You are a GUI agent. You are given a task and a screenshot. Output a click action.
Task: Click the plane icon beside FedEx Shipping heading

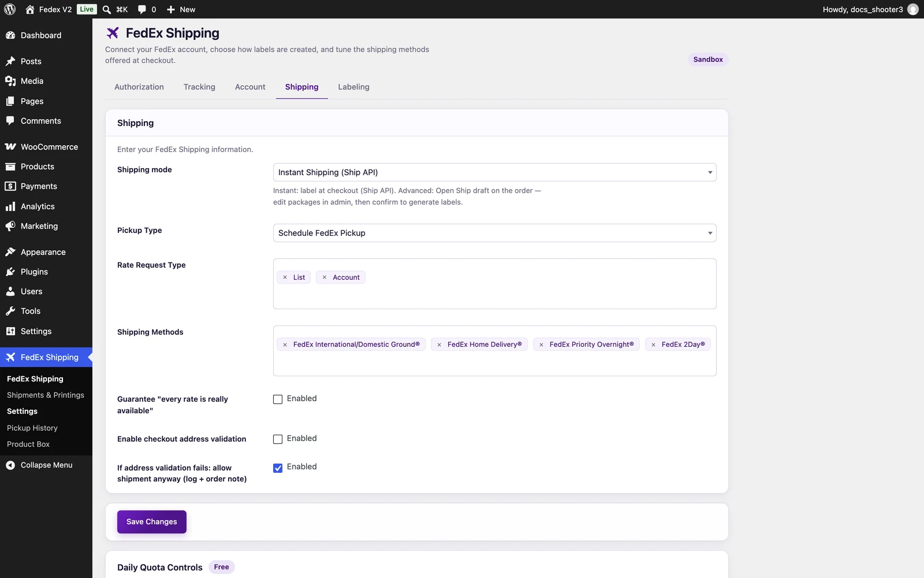pyautogui.click(x=113, y=33)
